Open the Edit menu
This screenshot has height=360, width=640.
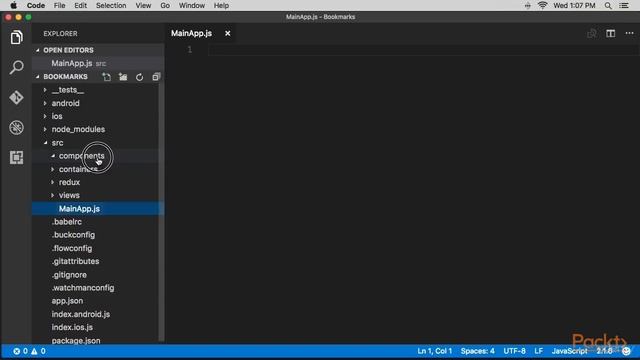click(80, 5)
